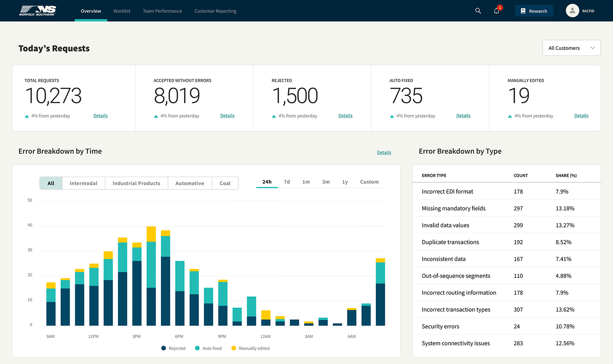
Task: Filter chart by Industrial Products
Action: pyautogui.click(x=137, y=183)
